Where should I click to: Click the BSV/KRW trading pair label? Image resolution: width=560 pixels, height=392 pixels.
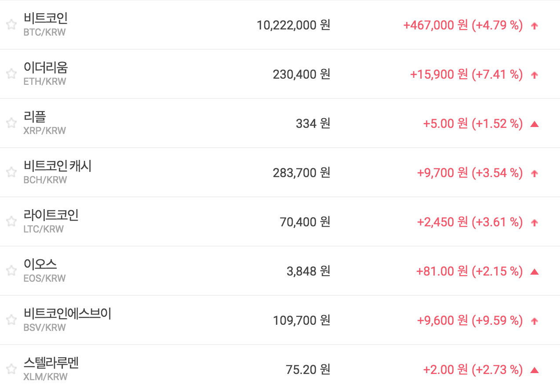coord(45,327)
